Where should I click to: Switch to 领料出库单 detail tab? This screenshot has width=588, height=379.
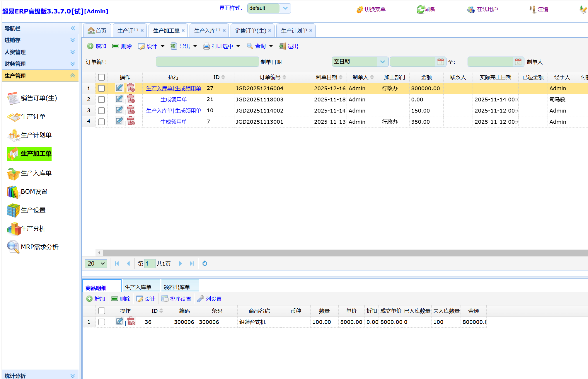click(x=177, y=287)
